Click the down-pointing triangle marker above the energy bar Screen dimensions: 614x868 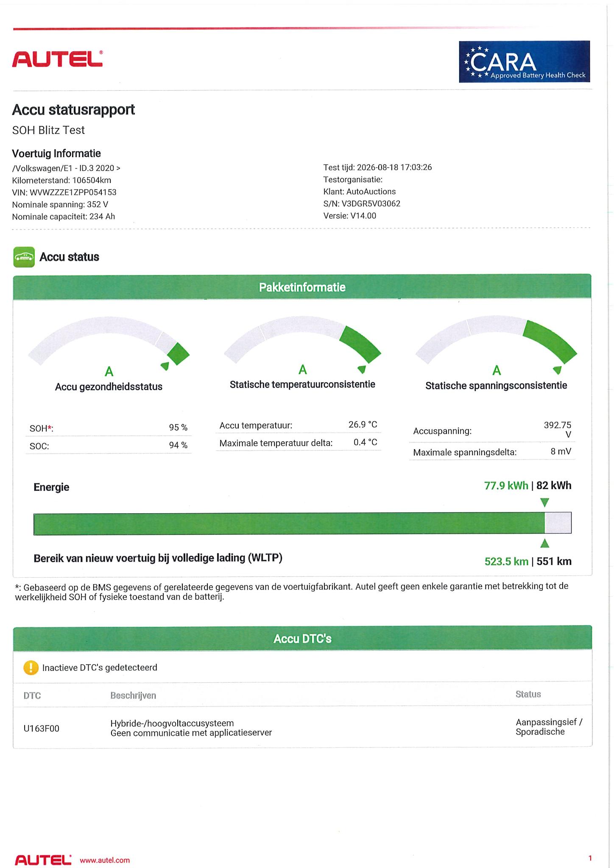point(545,503)
